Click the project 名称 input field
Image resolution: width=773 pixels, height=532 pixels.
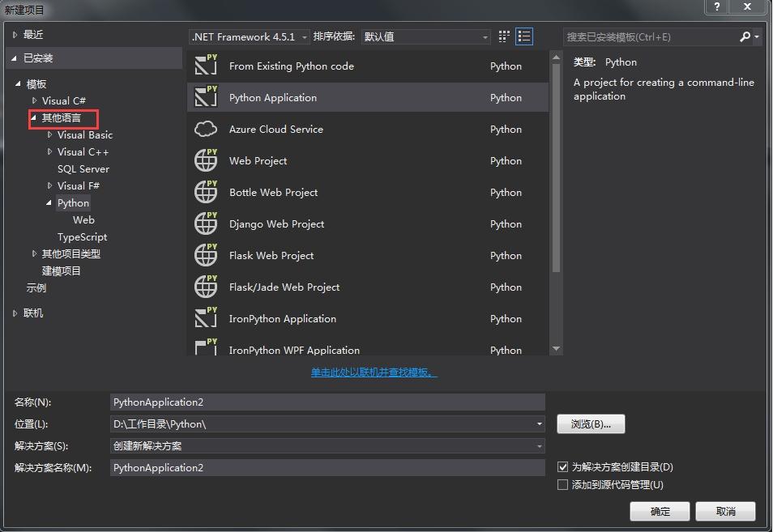(x=327, y=402)
